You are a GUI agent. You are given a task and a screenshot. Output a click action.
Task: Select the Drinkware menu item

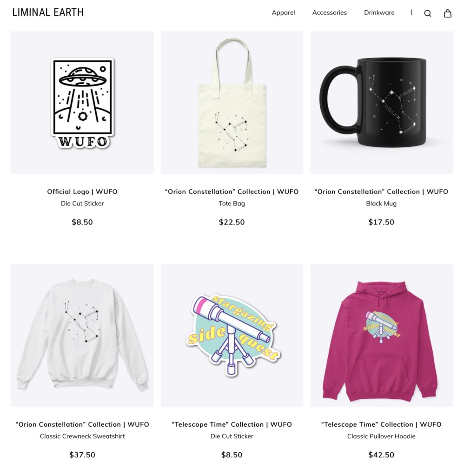coord(379,13)
